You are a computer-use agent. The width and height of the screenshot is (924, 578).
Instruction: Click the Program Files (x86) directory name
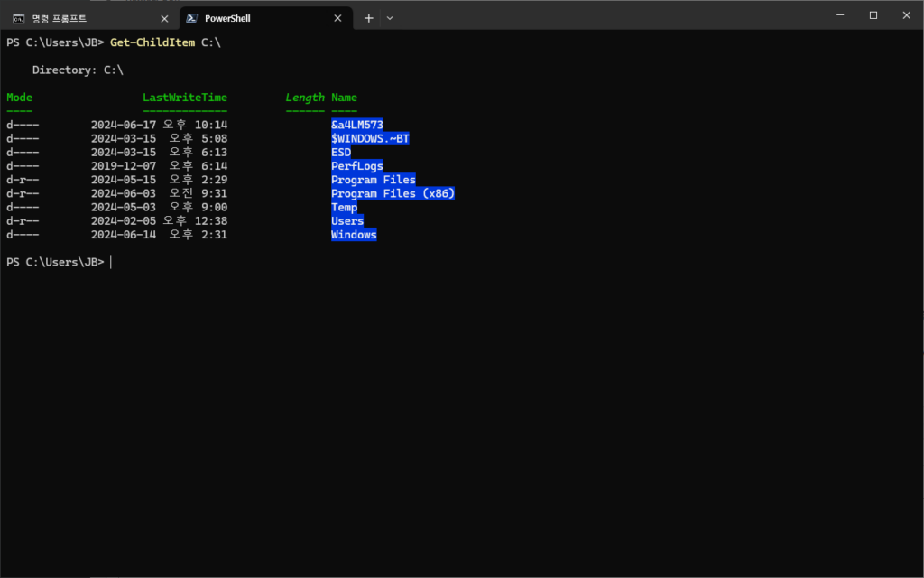click(393, 194)
